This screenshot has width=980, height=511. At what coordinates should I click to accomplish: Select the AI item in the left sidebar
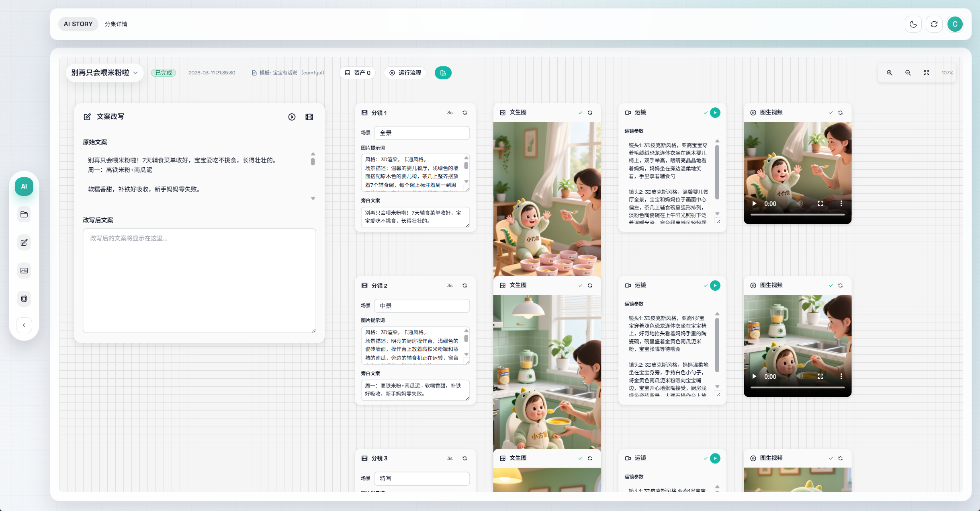pyautogui.click(x=24, y=187)
